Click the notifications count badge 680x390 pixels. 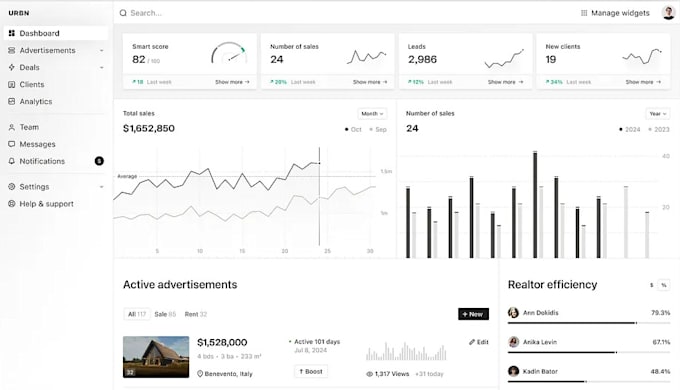pyautogui.click(x=99, y=161)
